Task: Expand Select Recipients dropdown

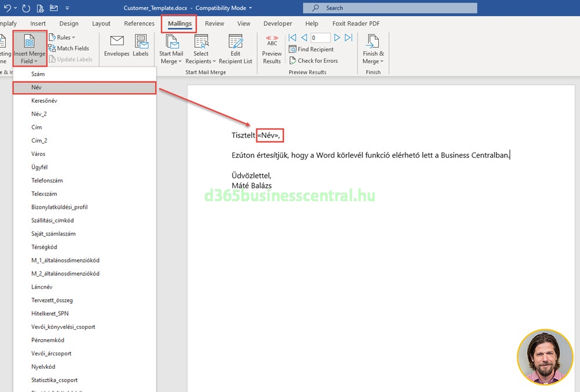Action: coord(201,49)
